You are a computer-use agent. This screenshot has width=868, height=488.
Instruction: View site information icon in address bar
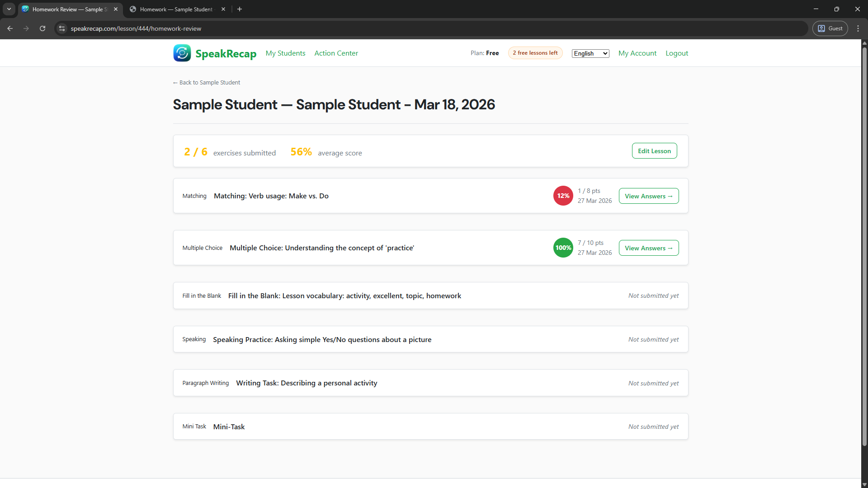click(62, 28)
